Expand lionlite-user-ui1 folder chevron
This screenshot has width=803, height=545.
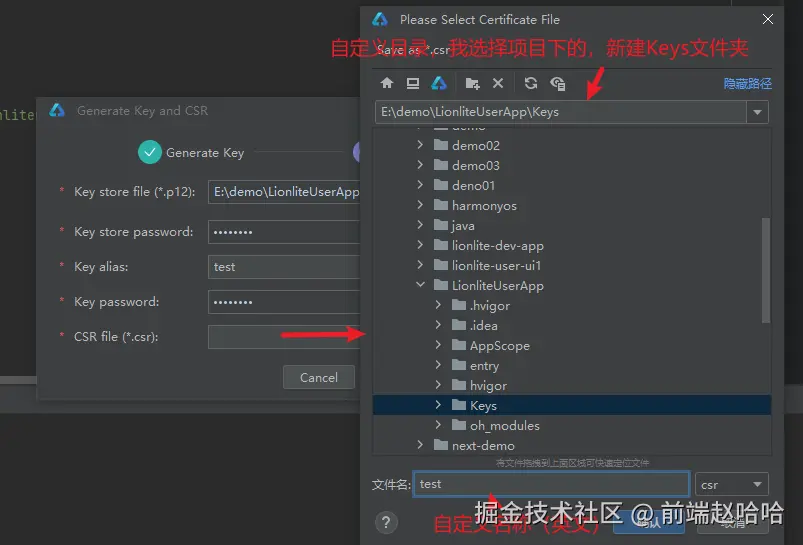tap(420, 265)
